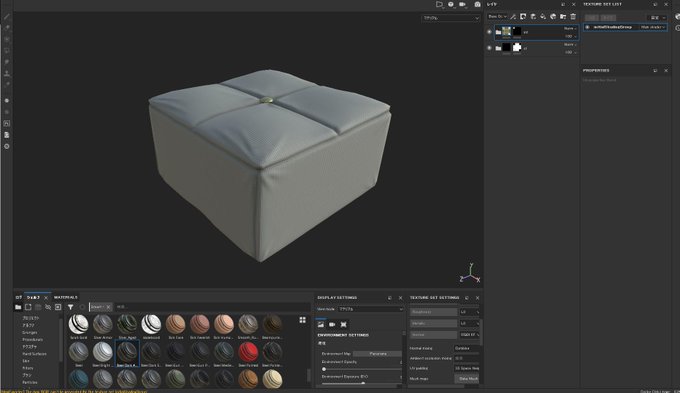Screen dimensions: 680x393
Task: Switch to the MATERIALS shelf tab
Action: [x=65, y=297]
